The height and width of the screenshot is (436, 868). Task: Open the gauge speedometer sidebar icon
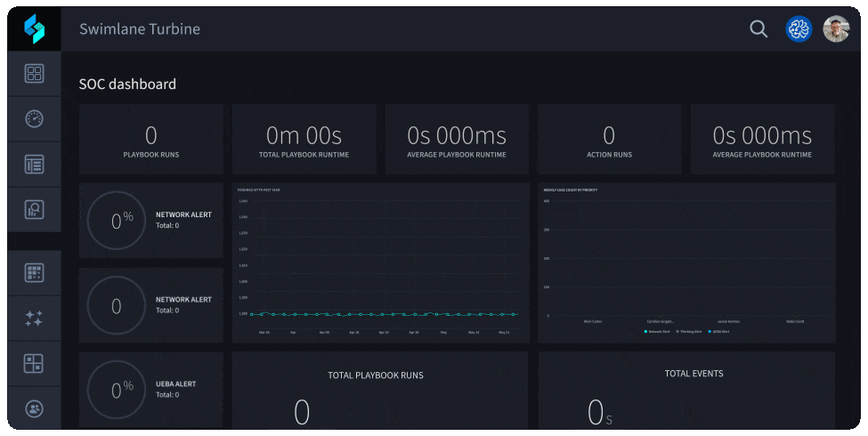click(x=34, y=119)
